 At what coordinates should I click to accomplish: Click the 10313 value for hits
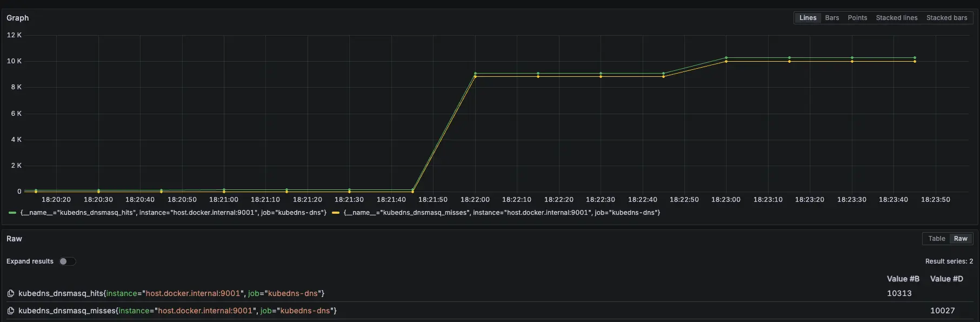tap(899, 293)
